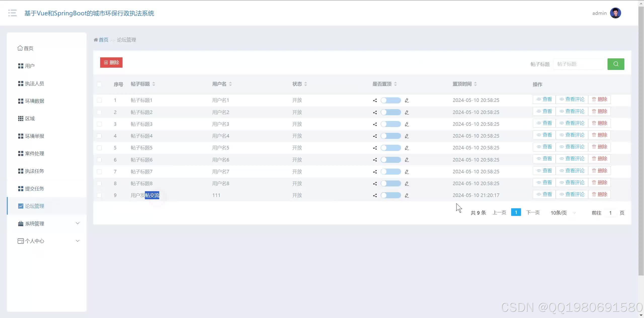Click the sort arrows beside 帖子标题 header
The image size is (644, 318).
[x=153, y=84]
